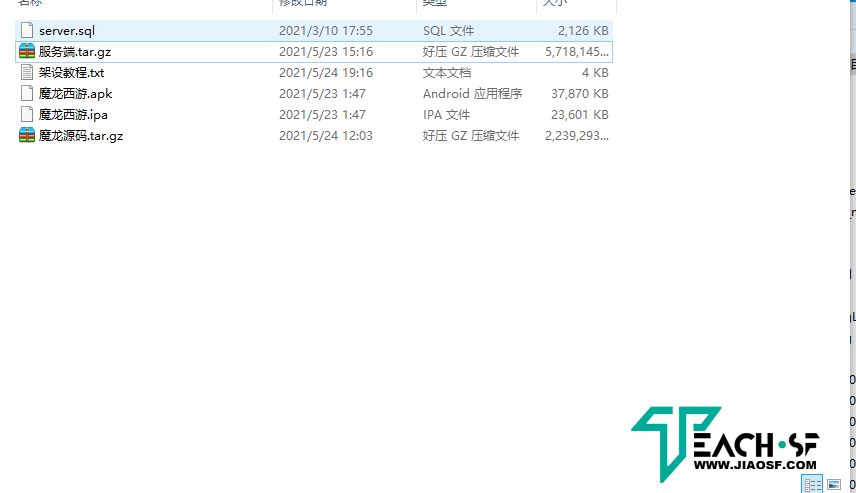Click the 5,718,145... size cell
The width and height of the screenshot is (856, 493).
point(576,52)
